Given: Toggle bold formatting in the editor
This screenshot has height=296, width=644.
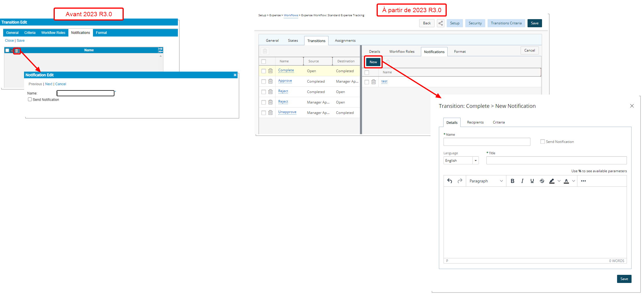Looking at the screenshot, I should coord(512,181).
